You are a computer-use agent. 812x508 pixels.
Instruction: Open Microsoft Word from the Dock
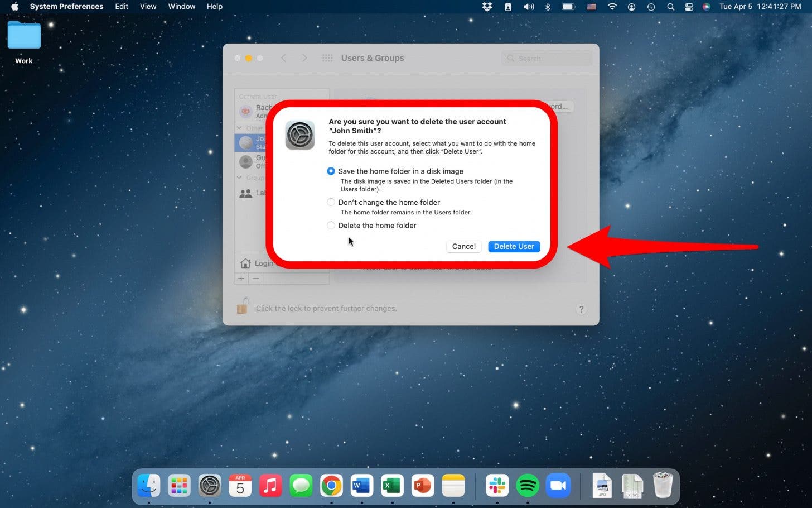pyautogui.click(x=361, y=485)
